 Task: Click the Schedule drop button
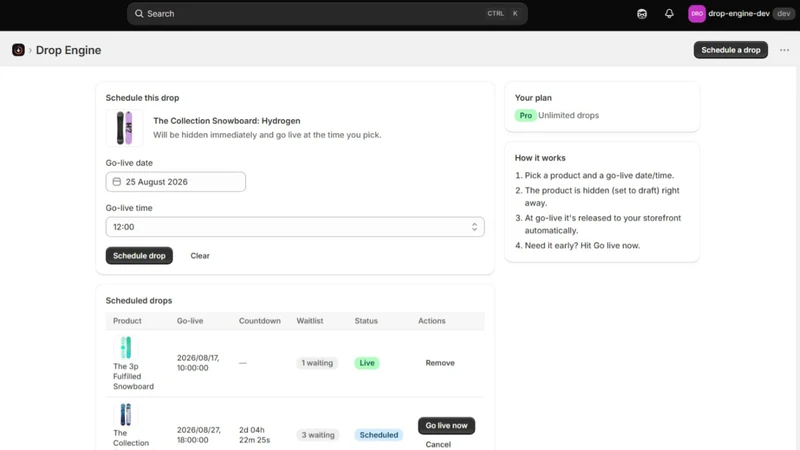139,256
